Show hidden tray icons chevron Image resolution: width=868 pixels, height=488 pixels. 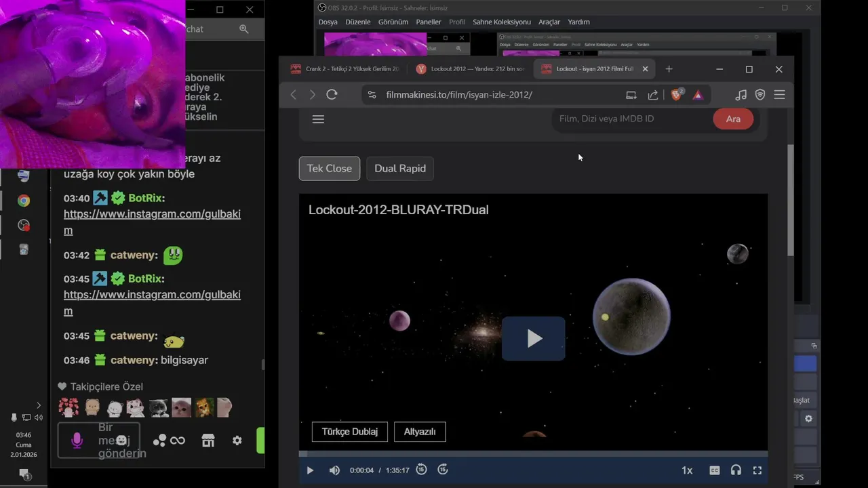38,405
